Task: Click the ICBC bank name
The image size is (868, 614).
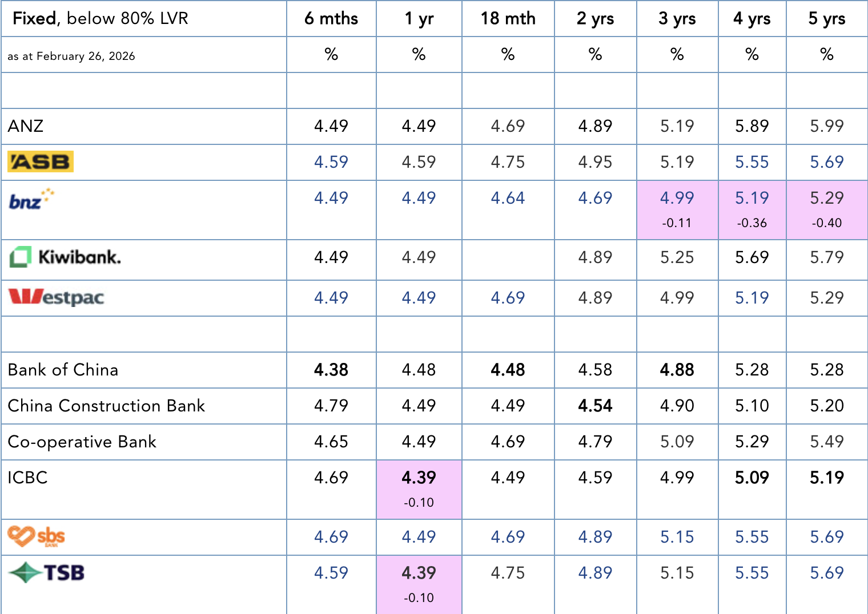Action: point(27,478)
